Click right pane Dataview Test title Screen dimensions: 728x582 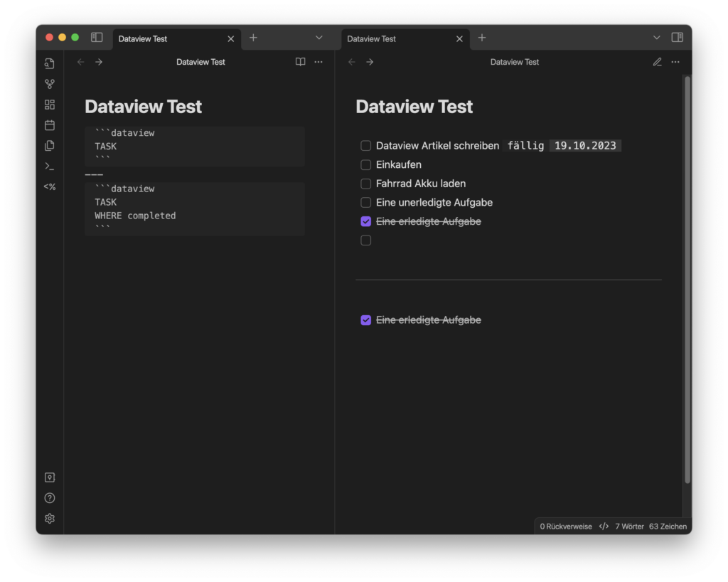click(515, 62)
